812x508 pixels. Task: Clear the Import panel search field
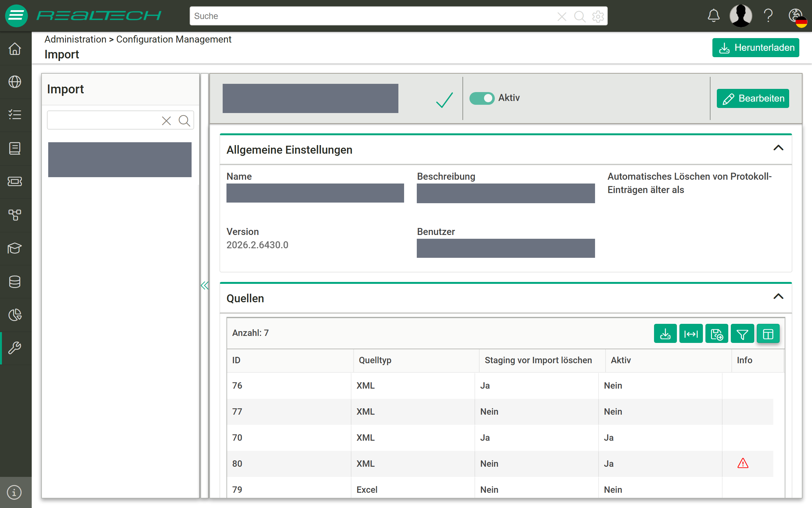167,120
